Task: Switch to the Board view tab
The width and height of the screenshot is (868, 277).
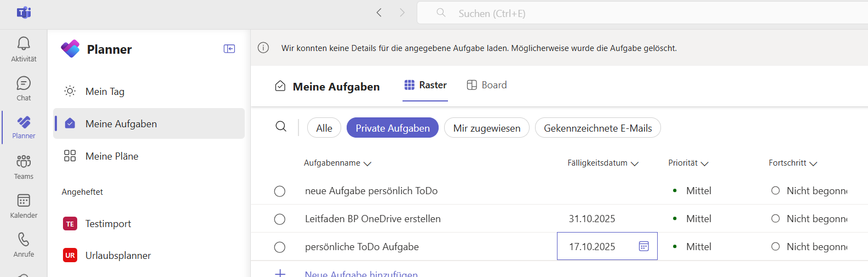Action: [x=487, y=85]
